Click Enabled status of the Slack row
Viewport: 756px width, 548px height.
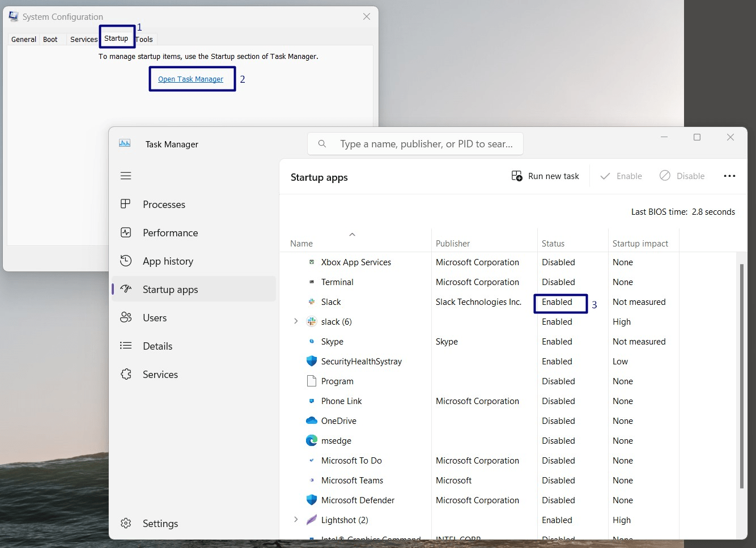(x=557, y=302)
